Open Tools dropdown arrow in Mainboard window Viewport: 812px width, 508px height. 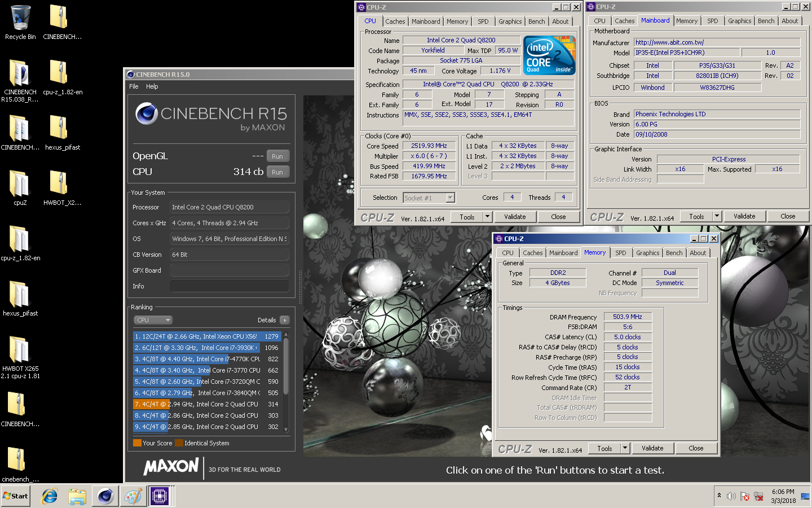tap(717, 216)
